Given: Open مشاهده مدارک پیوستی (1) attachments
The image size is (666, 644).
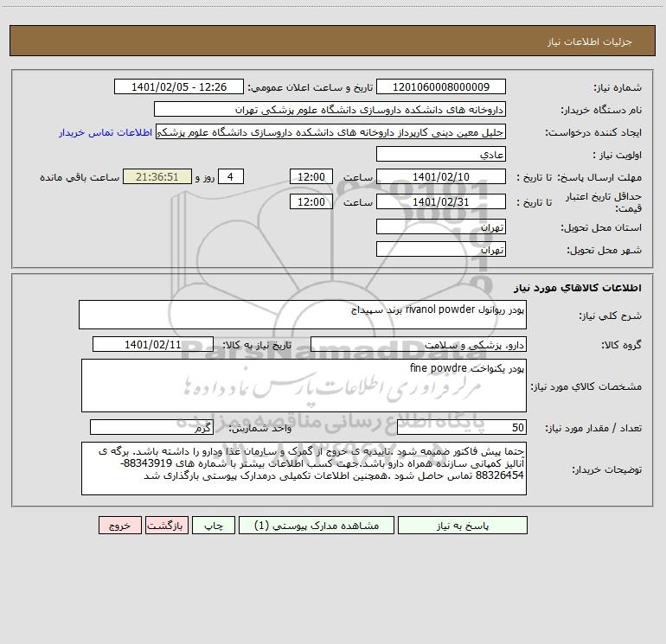Looking at the screenshot, I should tap(317, 526).
